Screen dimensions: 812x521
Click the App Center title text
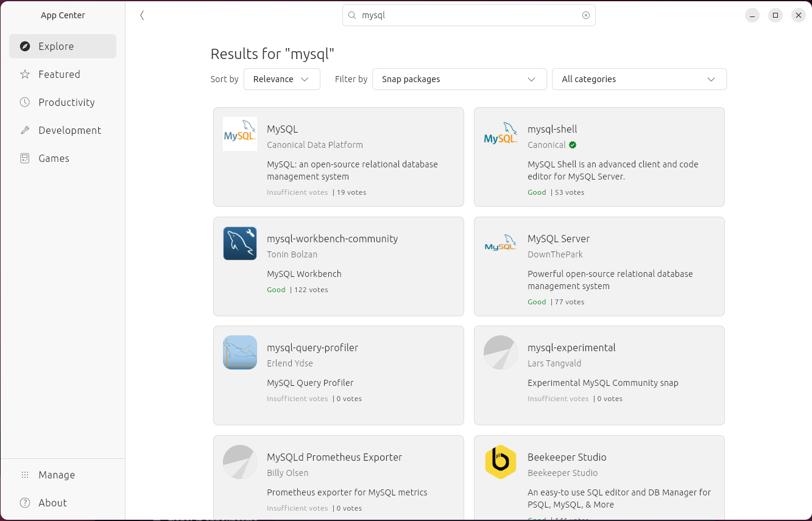(x=63, y=15)
